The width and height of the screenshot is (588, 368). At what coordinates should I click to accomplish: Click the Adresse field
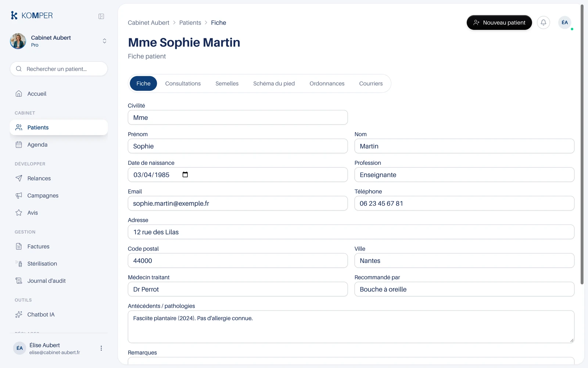[351, 232]
